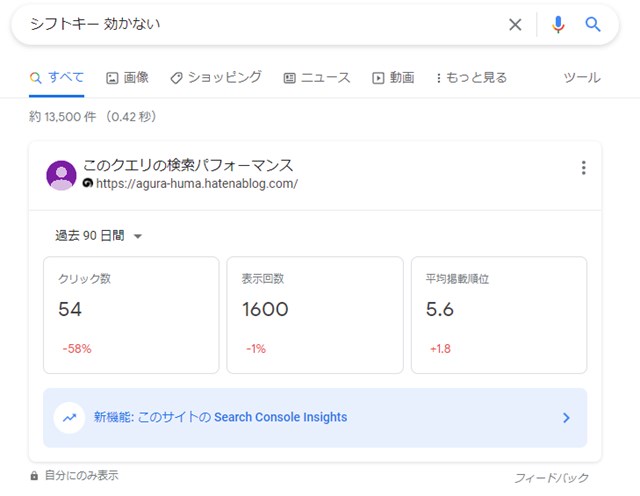
Task: Click the 平均掲載順位 card showing 5.6
Action: coord(499,315)
